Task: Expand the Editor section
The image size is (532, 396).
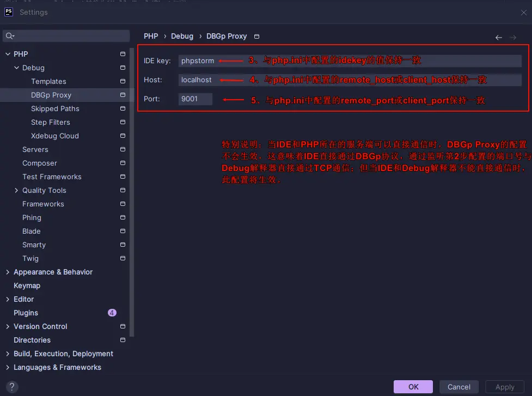Action: tap(8, 299)
